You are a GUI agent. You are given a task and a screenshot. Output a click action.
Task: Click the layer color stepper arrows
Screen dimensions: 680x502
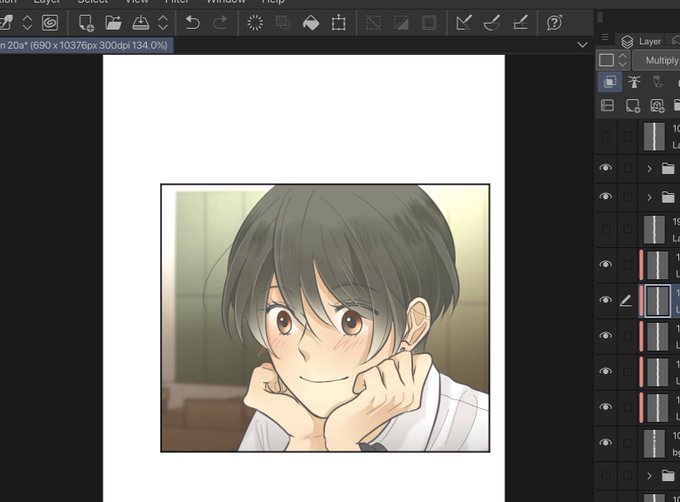coord(623,60)
